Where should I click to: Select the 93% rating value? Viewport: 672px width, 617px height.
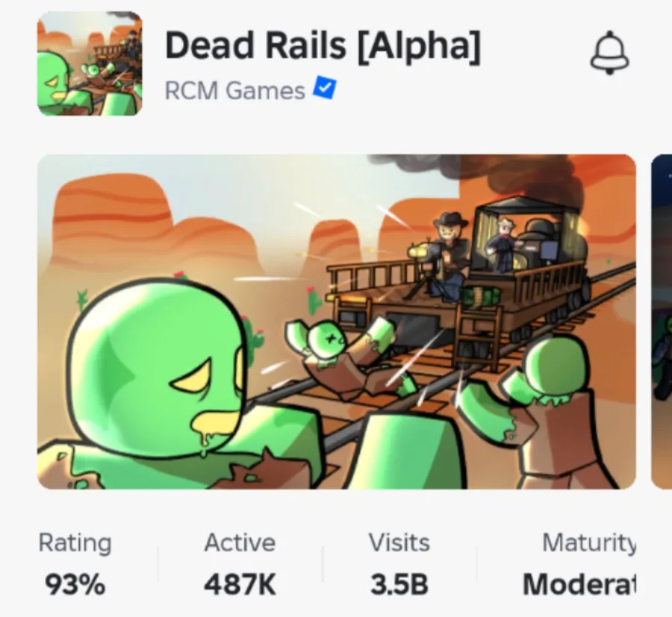pos(75,584)
